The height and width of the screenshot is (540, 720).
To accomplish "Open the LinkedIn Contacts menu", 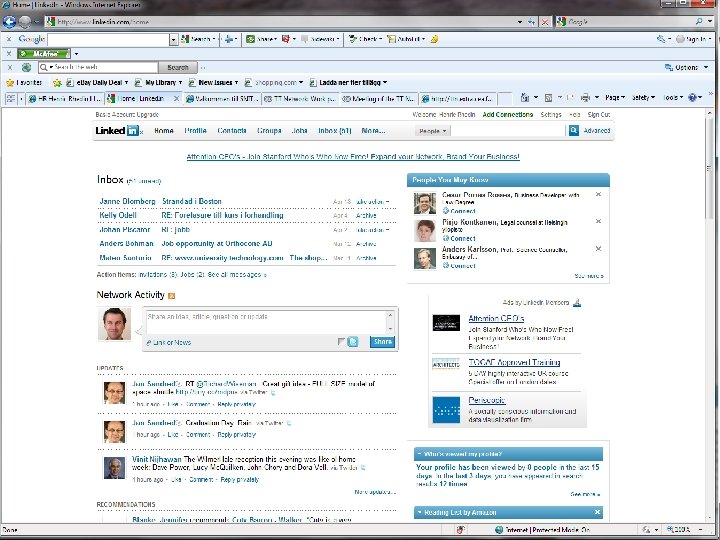I will [x=232, y=130].
